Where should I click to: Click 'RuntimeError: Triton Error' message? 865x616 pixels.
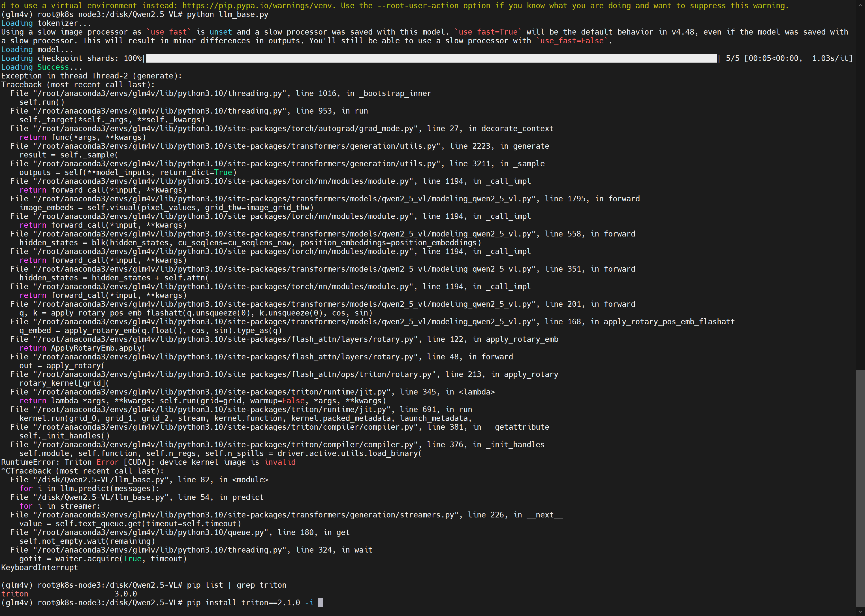(60, 462)
